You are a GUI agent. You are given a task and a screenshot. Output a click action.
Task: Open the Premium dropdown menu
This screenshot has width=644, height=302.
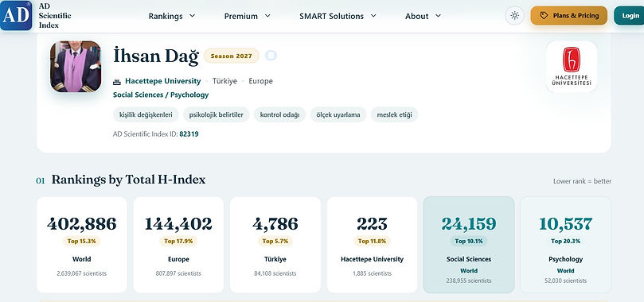click(x=248, y=17)
